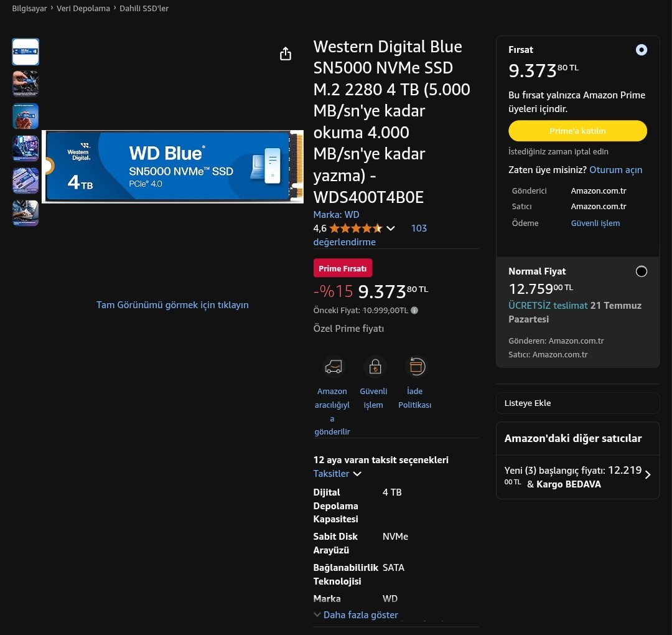Open Oturum açın sign-in link
Screen dimensions: 672x635
click(615, 170)
